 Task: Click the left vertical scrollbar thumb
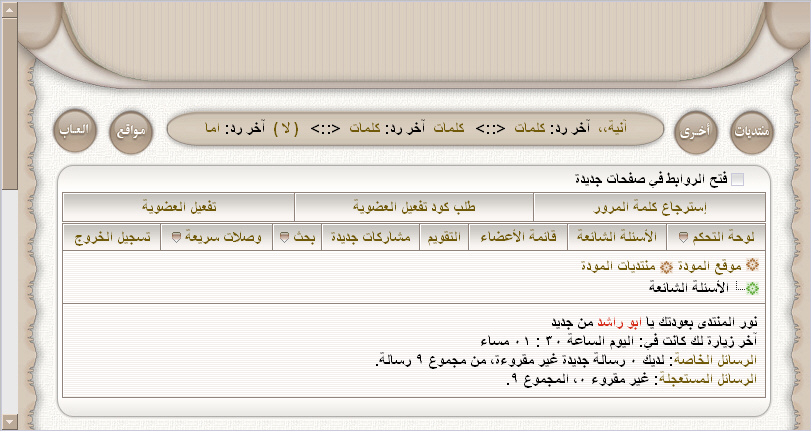[x=10, y=100]
